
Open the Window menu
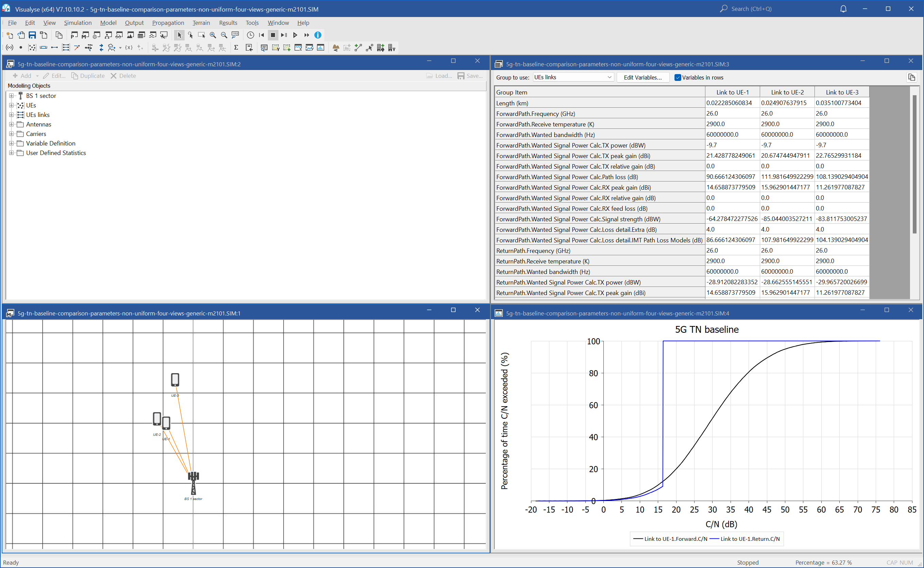point(278,23)
